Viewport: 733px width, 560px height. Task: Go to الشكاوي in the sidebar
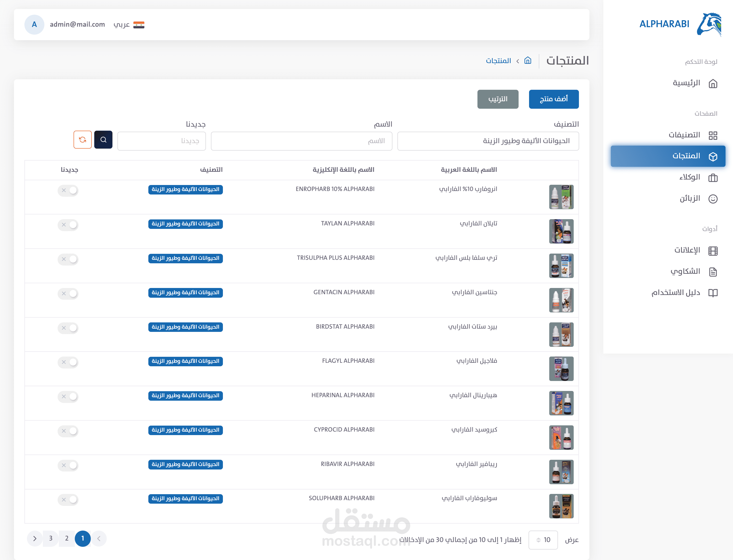(685, 271)
